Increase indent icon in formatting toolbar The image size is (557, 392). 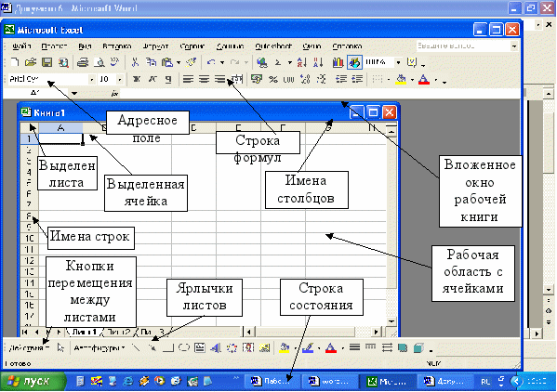[357, 79]
